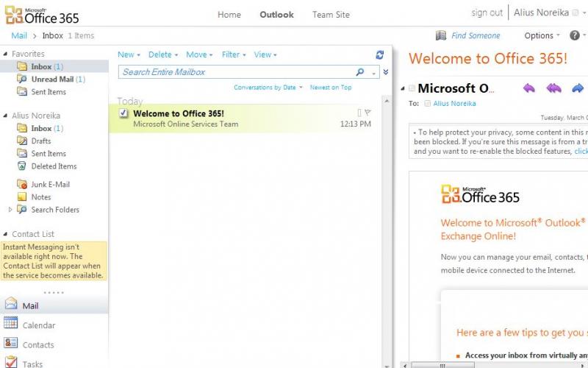Click the category box on the Welcome message
The image size is (588, 368).
359,113
